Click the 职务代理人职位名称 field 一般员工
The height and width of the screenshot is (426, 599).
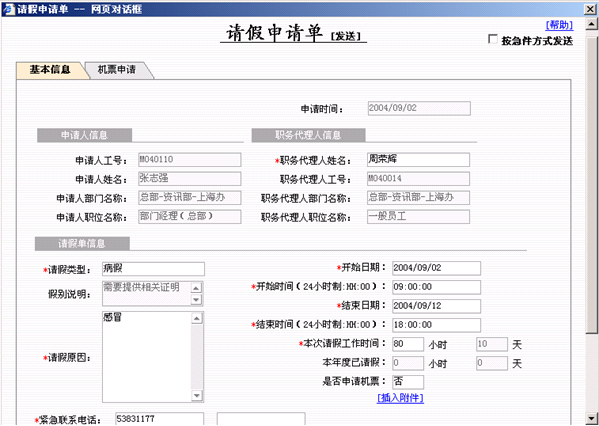click(418, 217)
